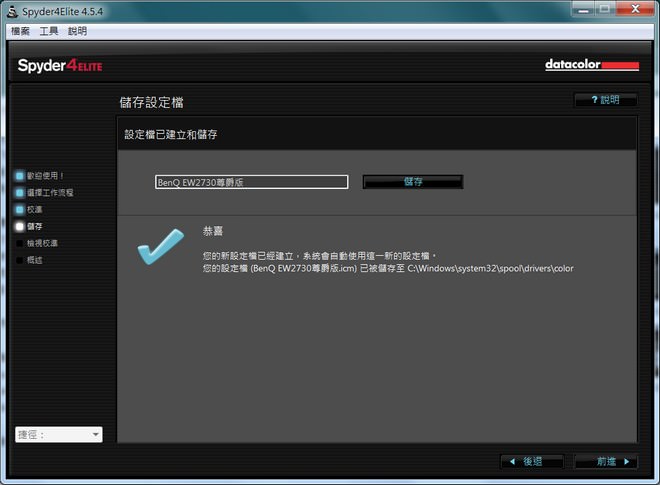Click the datacolor brand logo
The image size is (660, 485).
[x=591, y=65]
